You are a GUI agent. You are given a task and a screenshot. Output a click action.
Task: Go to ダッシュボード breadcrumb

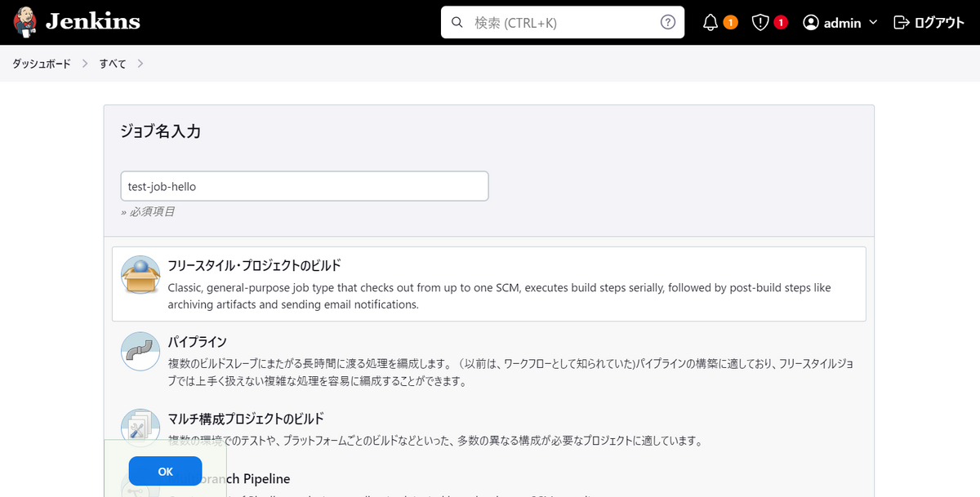point(42,64)
